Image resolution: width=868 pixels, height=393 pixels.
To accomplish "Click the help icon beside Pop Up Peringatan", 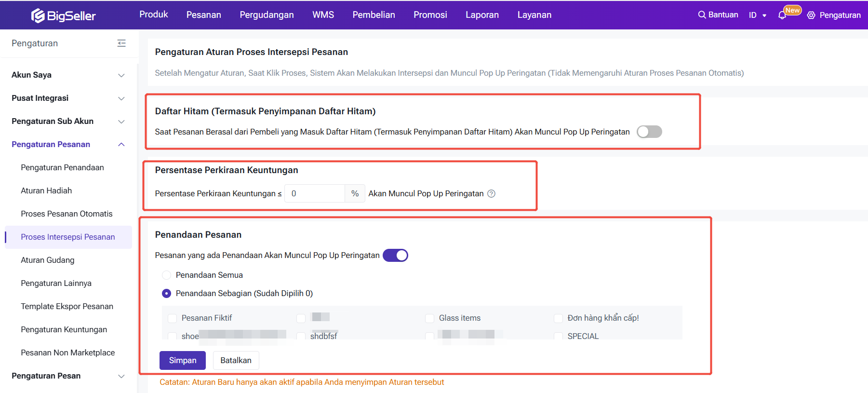I will click(491, 194).
